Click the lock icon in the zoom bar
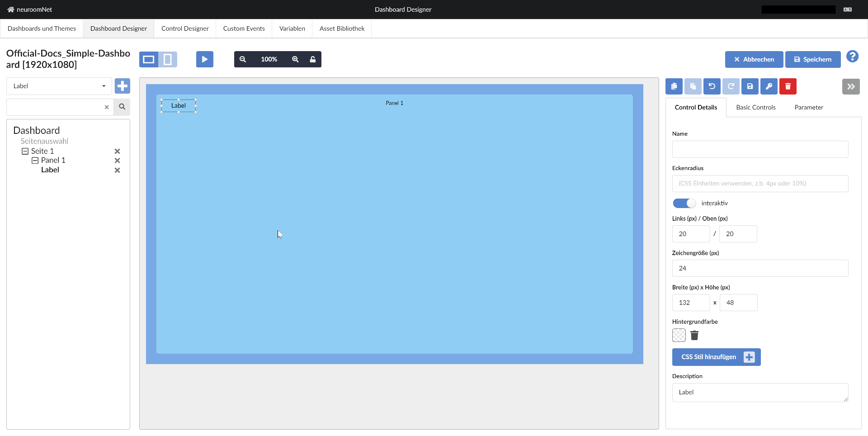Screen dimensions: 868x436 coord(313,59)
